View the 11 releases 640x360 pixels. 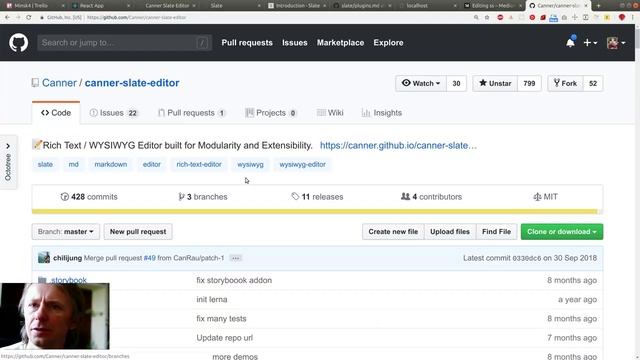point(317,197)
